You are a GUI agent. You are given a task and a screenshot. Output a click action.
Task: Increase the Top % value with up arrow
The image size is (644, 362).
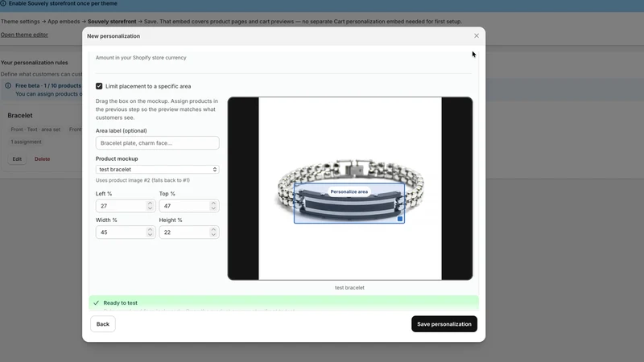(x=213, y=203)
